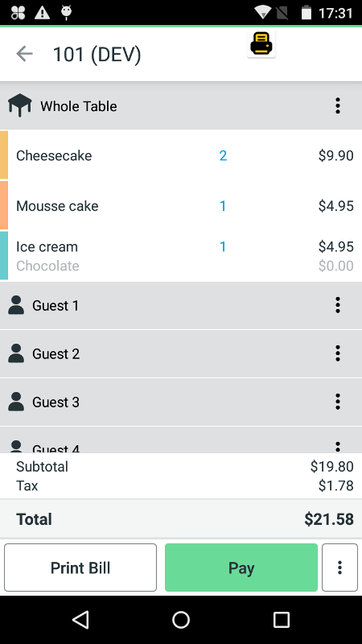Tap the Whole Table furniture icon
Image resolution: width=362 pixels, height=644 pixels.
point(19,105)
